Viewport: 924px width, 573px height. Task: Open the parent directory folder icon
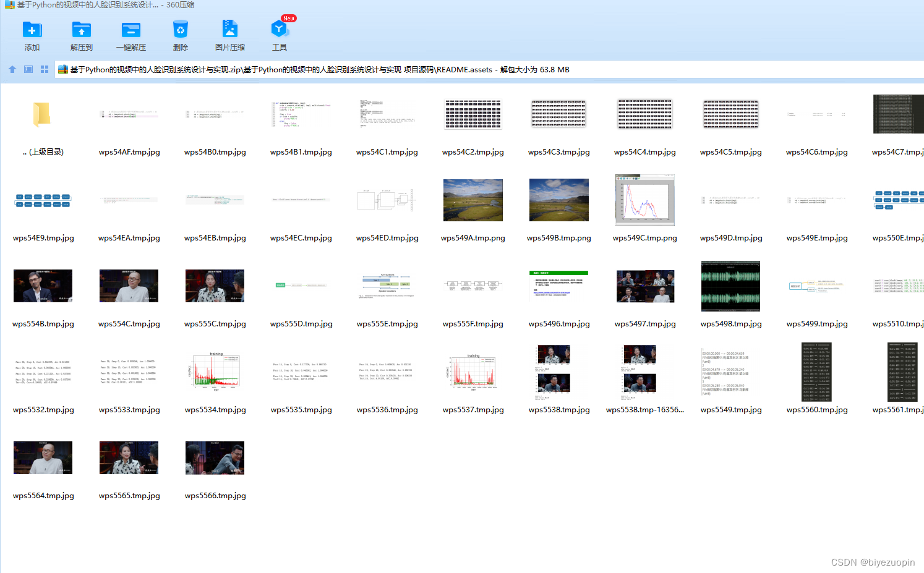tap(43, 115)
